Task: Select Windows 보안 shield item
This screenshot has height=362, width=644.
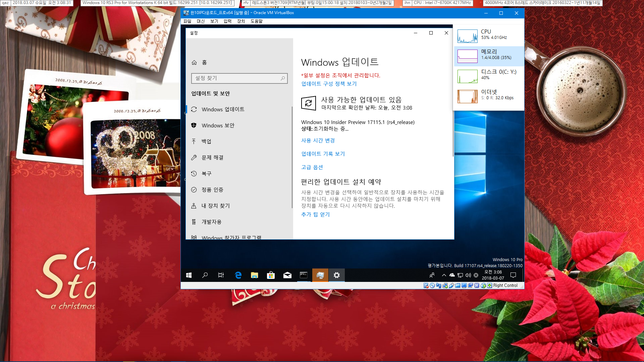Action: click(239, 125)
